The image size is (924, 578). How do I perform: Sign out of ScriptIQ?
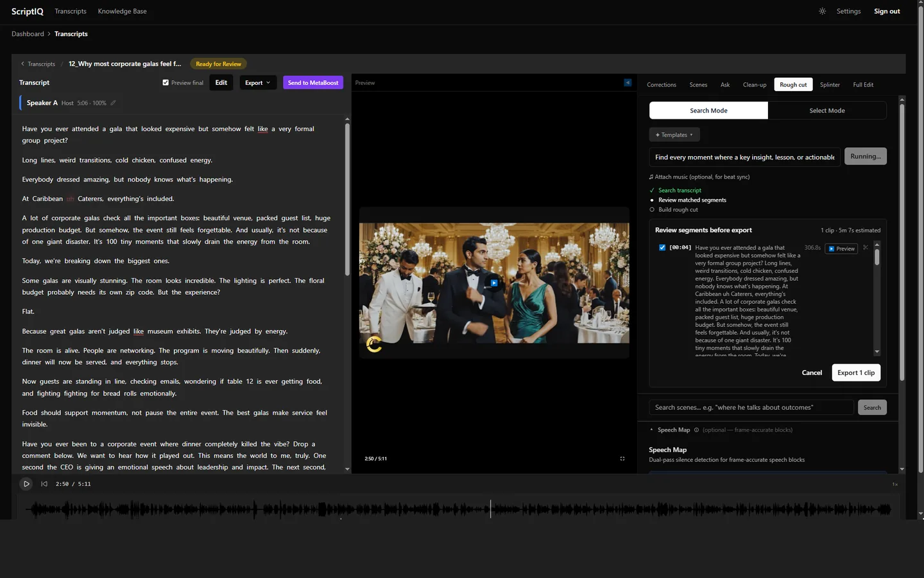pos(887,12)
